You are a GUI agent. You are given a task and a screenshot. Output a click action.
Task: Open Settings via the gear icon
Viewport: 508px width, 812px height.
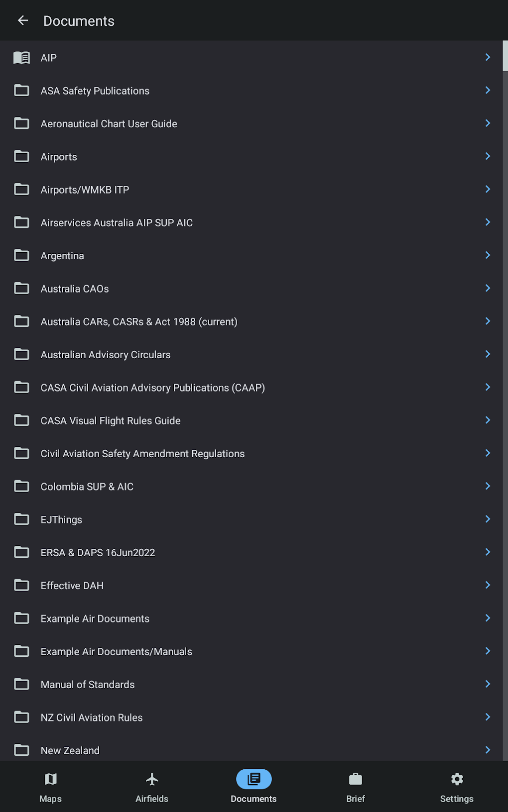(457, 779)
